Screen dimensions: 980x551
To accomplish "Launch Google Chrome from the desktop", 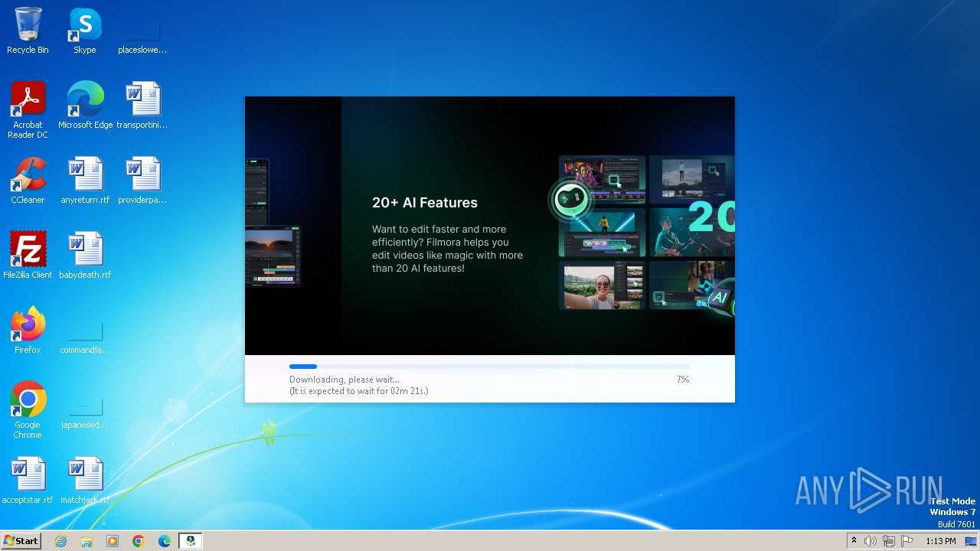I will coord(28,410).
